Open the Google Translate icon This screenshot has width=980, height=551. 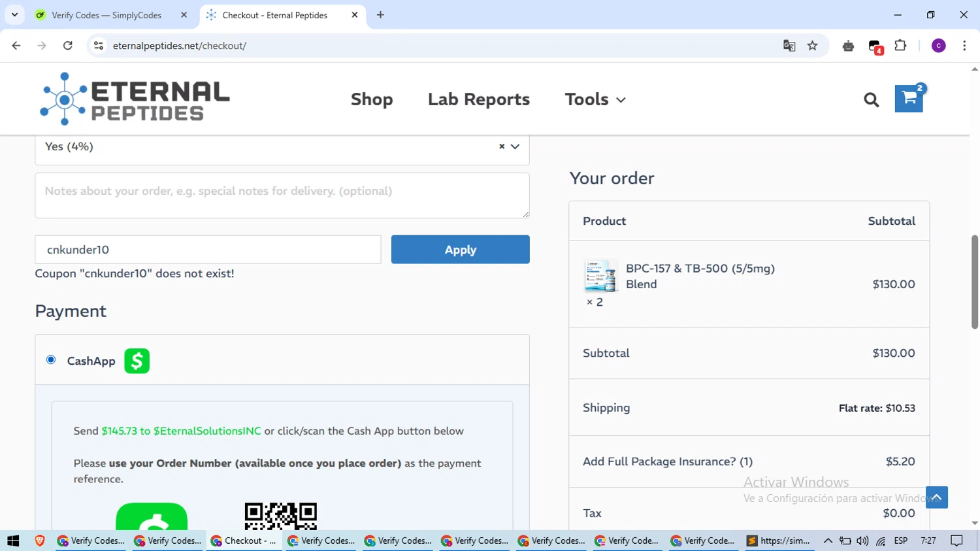tap(789, 46)
